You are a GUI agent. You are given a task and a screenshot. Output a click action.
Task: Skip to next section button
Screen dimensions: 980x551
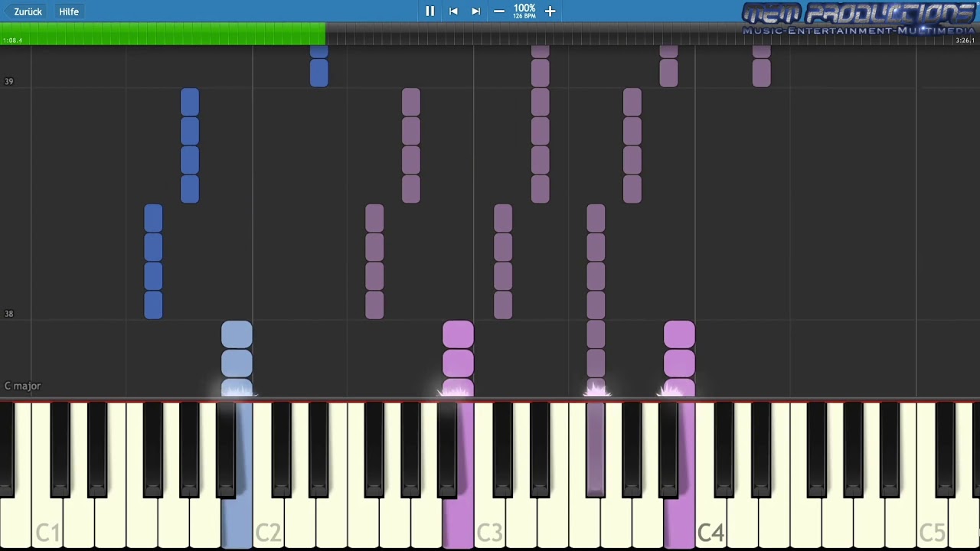pyautogui.click(x=475, y=11)
